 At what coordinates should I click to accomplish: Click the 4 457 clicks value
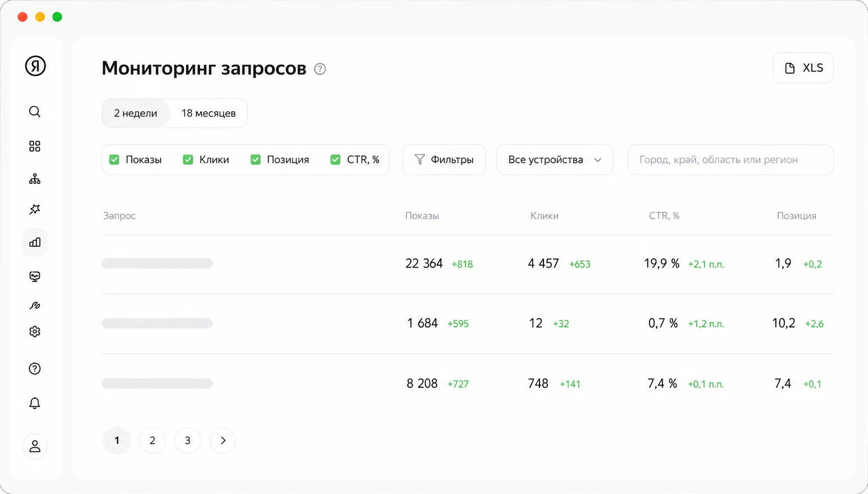[543, 264]
